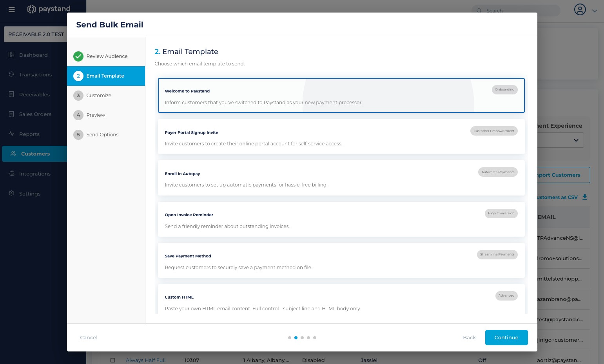This screenshot has height=364, width=604.
Task: Choose the Open Invoice Reminder template
Action: pyautogui.click(x=341, y=219)
